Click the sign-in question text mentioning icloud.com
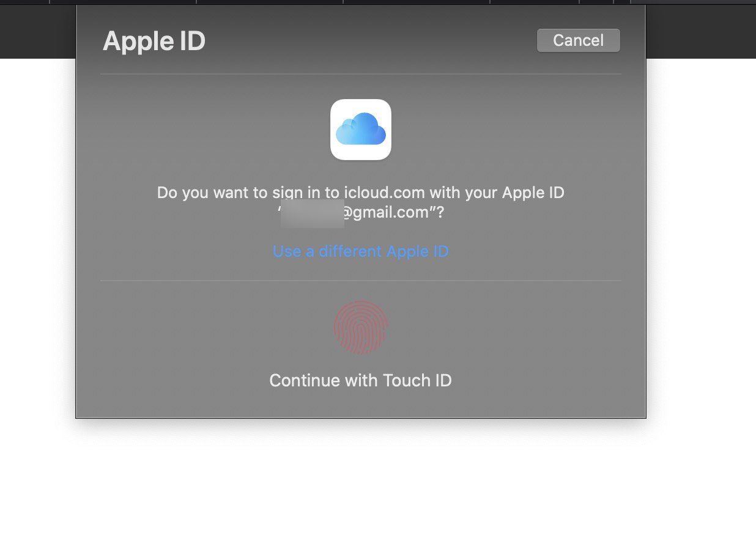This screenshot has height=549, width=756. click(x=361, y=202)
